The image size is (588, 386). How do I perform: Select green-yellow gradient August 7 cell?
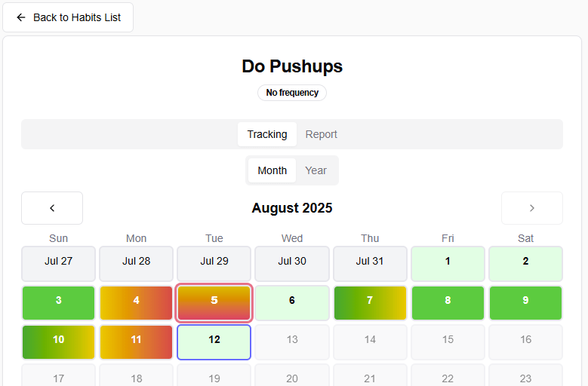point(370,303)
